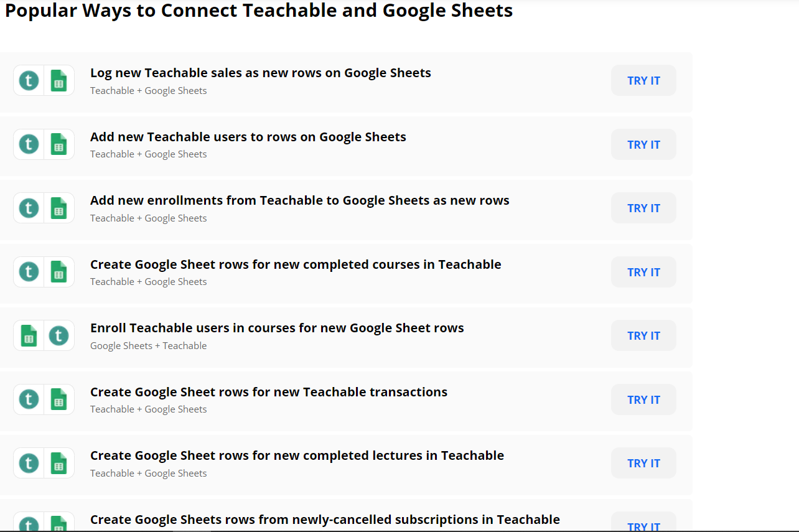Click Teachable icon in 'Log new Teachable sales' row

29,80
